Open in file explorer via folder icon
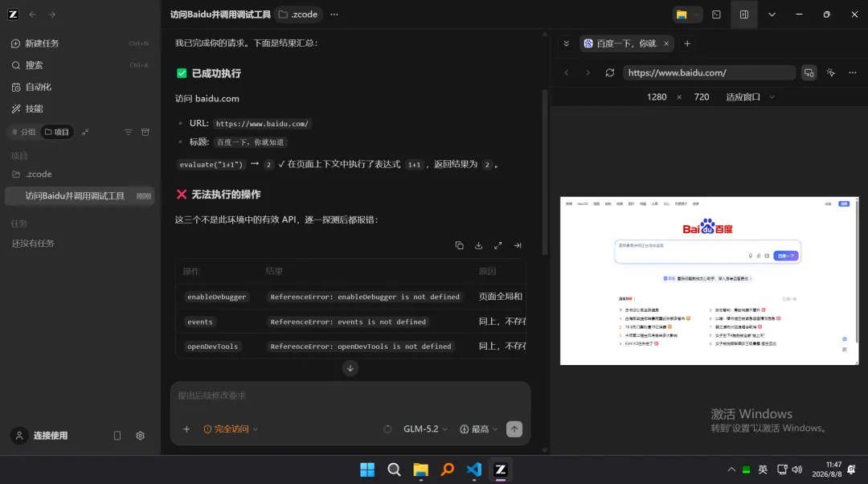The width and height of the screenshot is (868, 484). point(682,14)
